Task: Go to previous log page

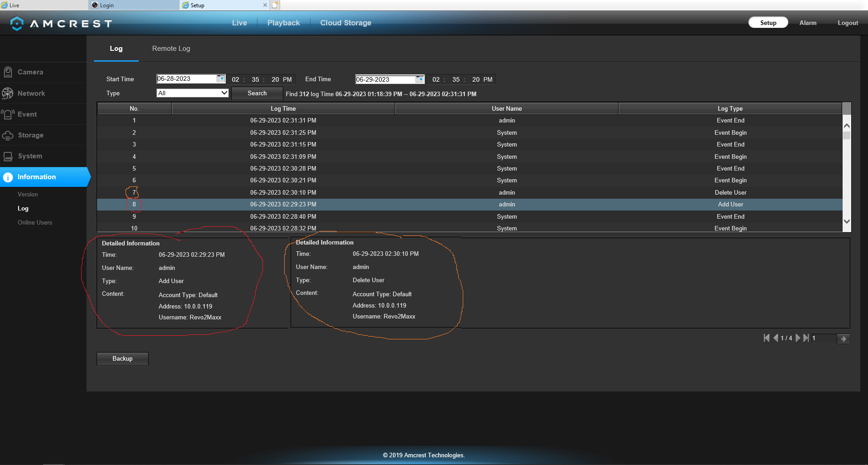Action: point(776,338)
